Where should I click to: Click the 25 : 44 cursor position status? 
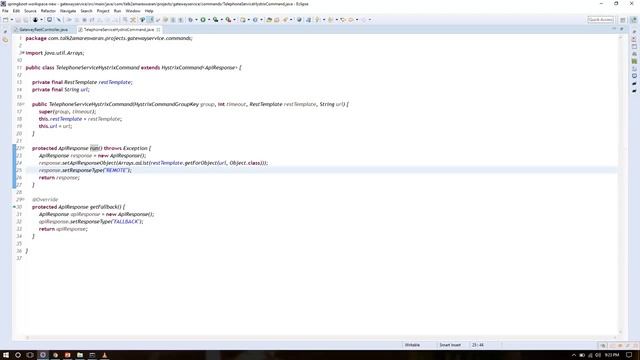click(478, 345)
